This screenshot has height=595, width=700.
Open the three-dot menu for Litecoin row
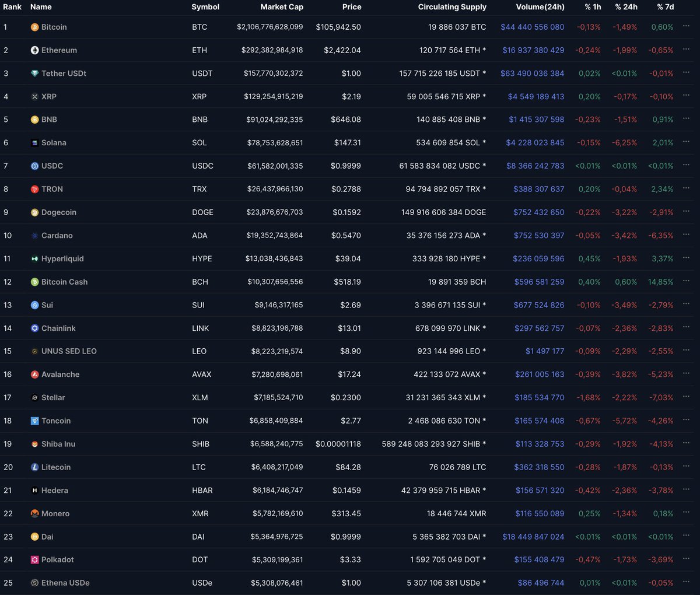click(686, 466)
